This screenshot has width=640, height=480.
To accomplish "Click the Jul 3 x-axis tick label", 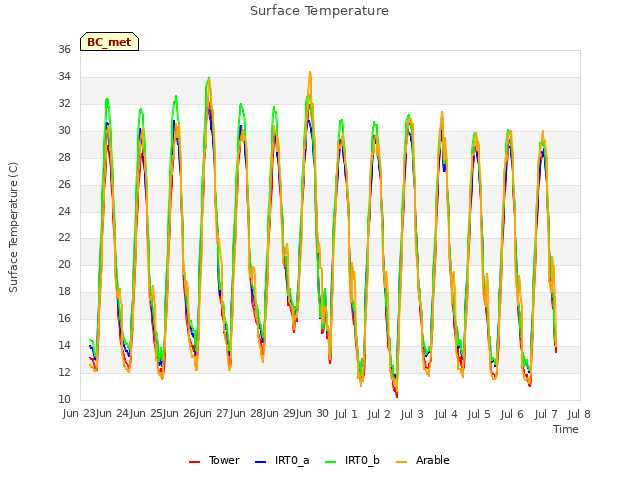I will [x=412, y=414].
